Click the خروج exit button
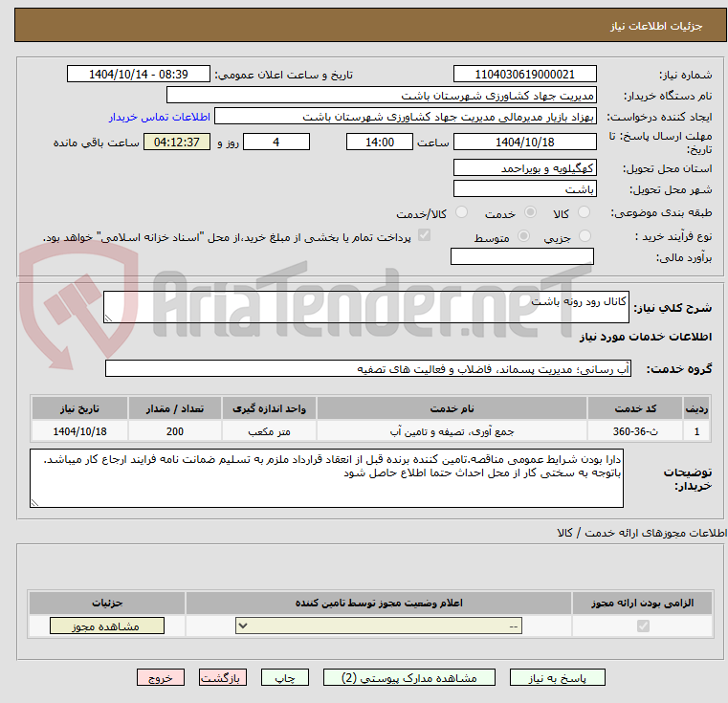728x703 pixels. point(160,677)
